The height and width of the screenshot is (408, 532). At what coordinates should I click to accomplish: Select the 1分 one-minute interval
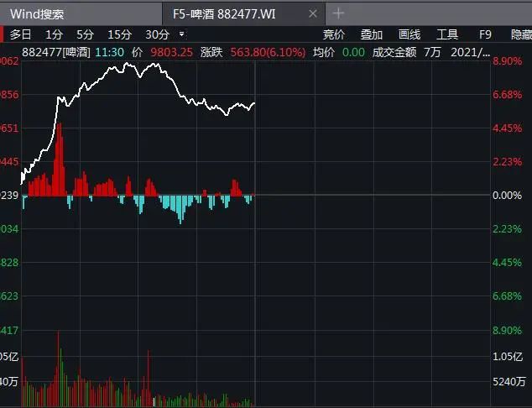[x=54, y=34]
